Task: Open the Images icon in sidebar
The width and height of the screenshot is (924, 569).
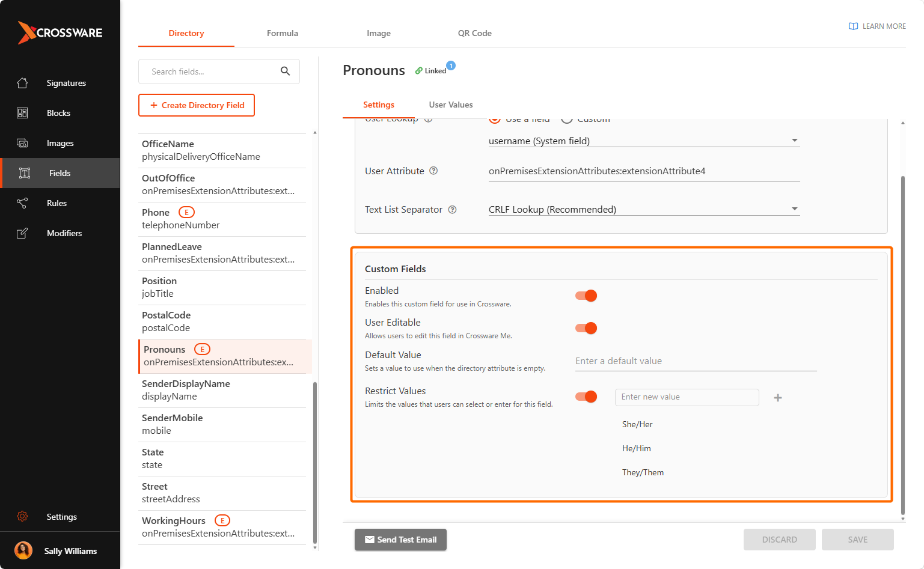Action: point(22,143)
